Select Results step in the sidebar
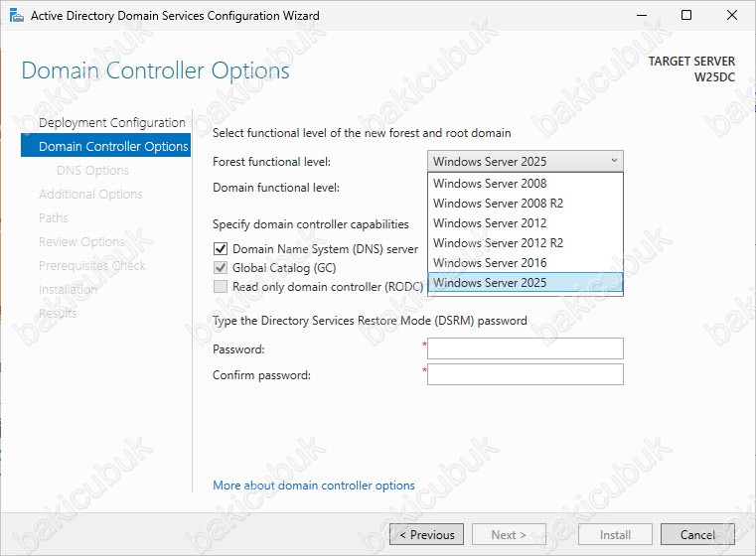 (58, 313)
